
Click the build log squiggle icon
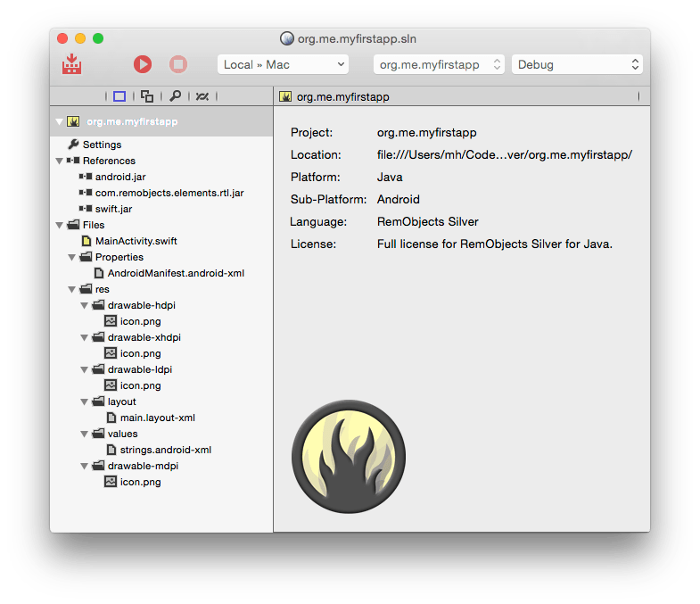pyautogui.click(x=202, y=96)
